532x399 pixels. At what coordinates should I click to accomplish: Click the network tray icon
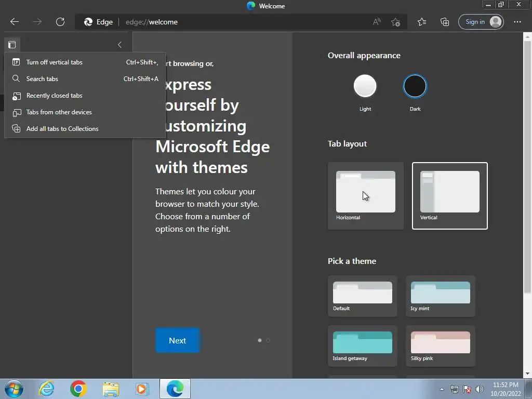(454, 389)
